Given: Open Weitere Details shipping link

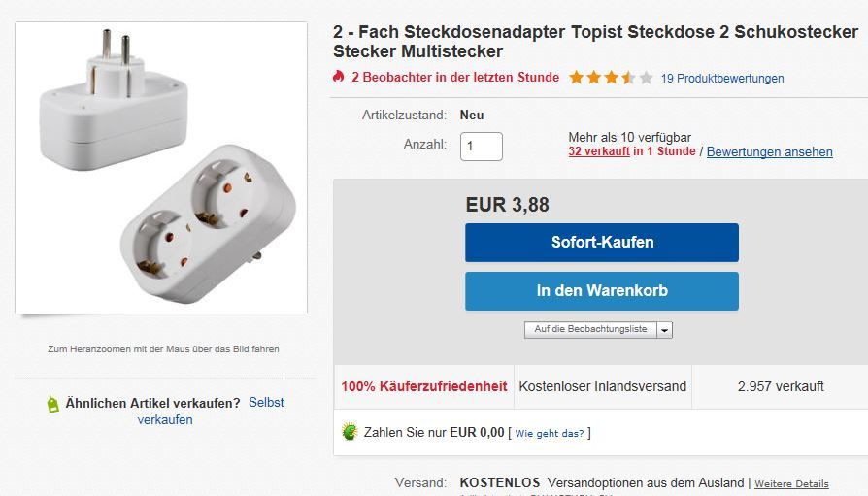Looking at the screenshot, I should [x=791, y=483].
